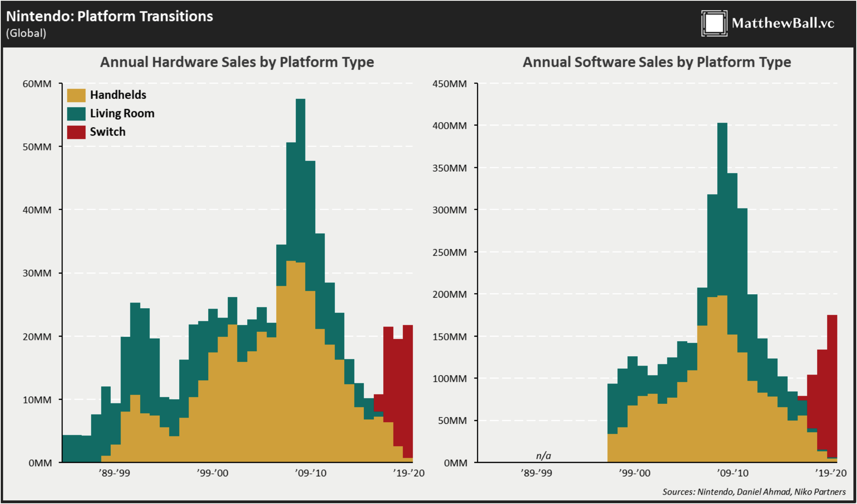Click the gold Handhelds legend swatch

point(76,95)
